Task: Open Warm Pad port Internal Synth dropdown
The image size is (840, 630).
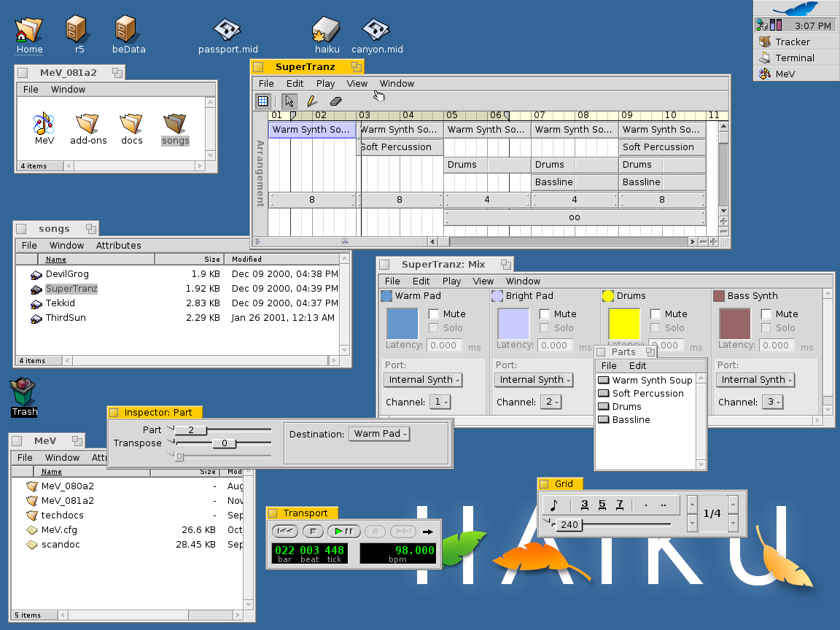Action: 423,380
